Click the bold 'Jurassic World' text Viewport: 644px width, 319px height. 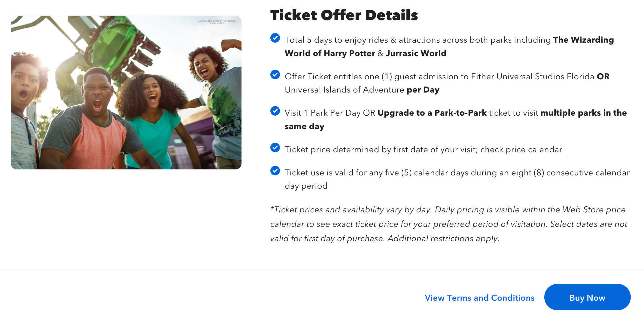pyautogui.click(x=416, y=53)
